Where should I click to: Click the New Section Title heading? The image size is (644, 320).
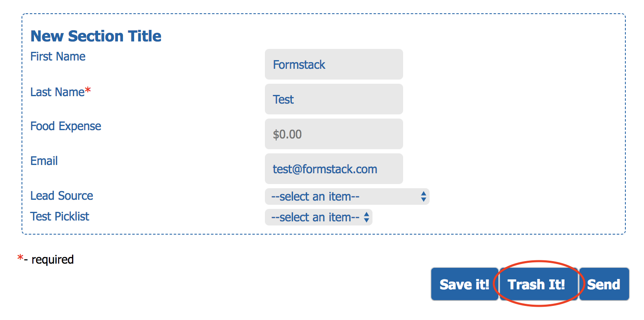(96, 36)
